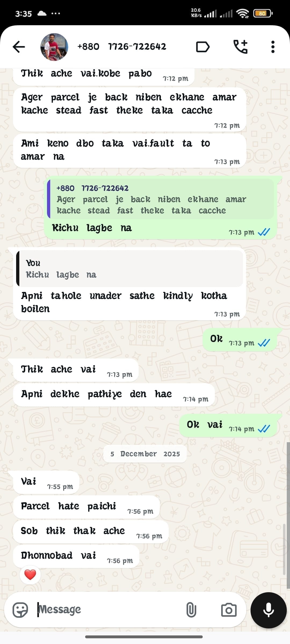290x644 pixels.
Task: Select the 'Dhonnobad vai' message
Action: (76, 556)
